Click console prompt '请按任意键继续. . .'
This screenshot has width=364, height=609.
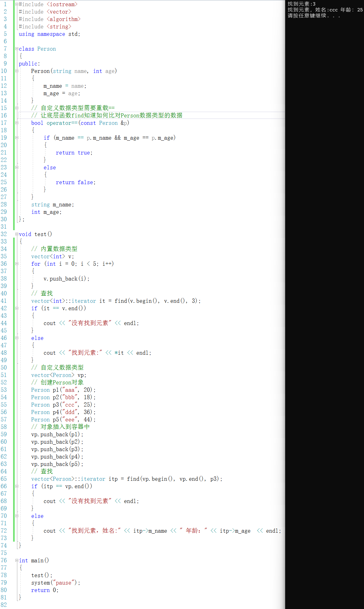(x=314, y=16)
